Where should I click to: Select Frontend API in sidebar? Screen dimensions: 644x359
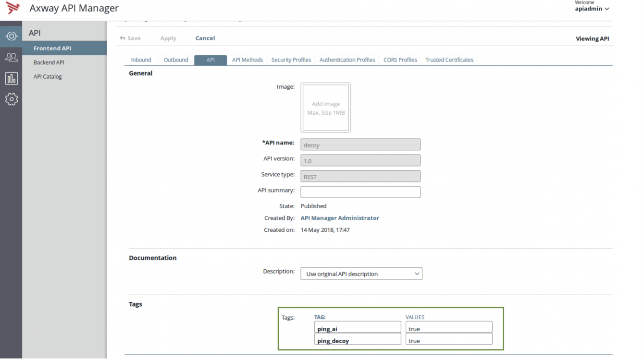point(64,48)
